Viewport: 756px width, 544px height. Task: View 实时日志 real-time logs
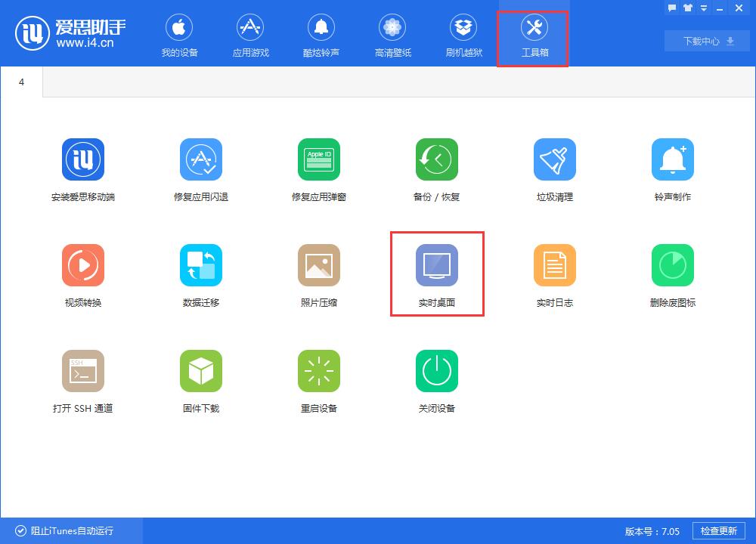tap(555, 274)
